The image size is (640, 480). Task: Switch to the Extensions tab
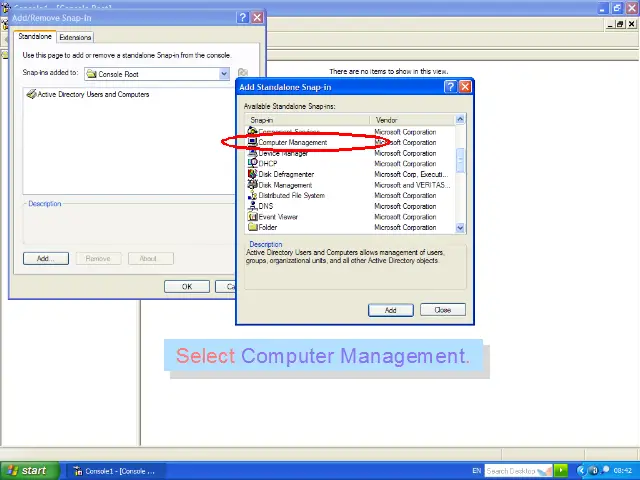click(x=75, y=37)
